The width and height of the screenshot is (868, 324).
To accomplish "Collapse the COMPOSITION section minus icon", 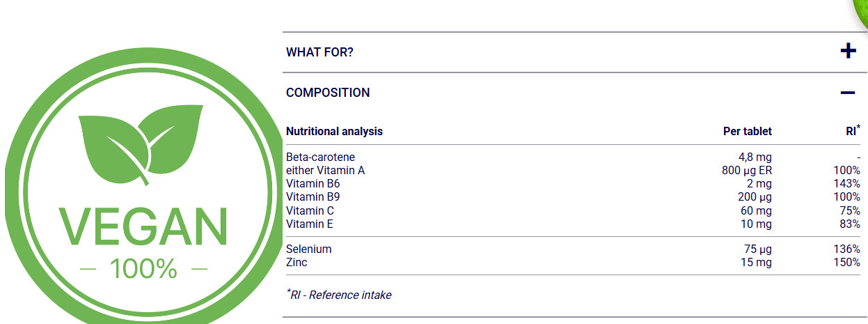I will click(848, 92).
